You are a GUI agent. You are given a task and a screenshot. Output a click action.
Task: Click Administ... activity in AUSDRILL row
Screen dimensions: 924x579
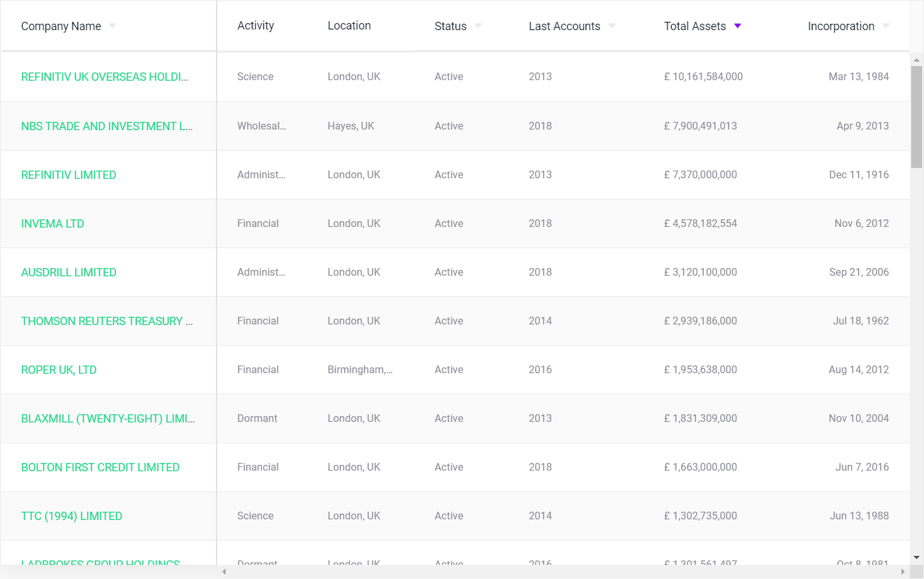click(x=261, y=272)
